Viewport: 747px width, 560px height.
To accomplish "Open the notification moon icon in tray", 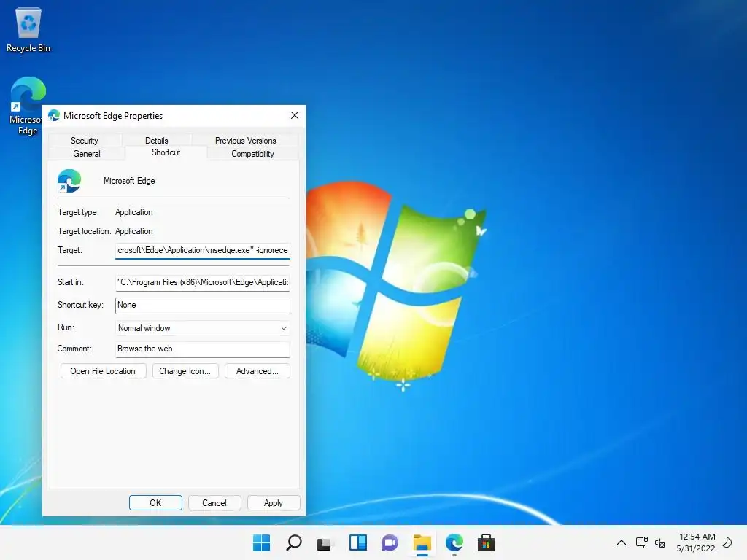I will [x=727, y=542].
